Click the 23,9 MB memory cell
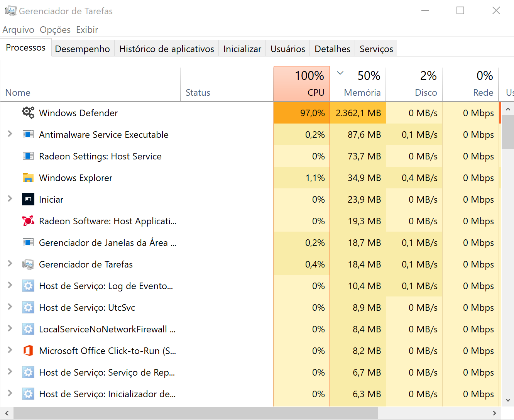 click(358, 199)
